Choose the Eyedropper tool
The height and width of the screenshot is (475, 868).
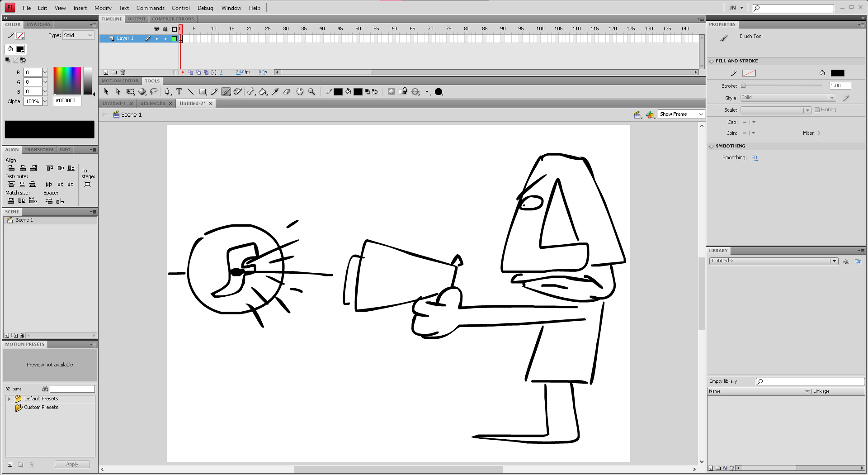(275, 92)
